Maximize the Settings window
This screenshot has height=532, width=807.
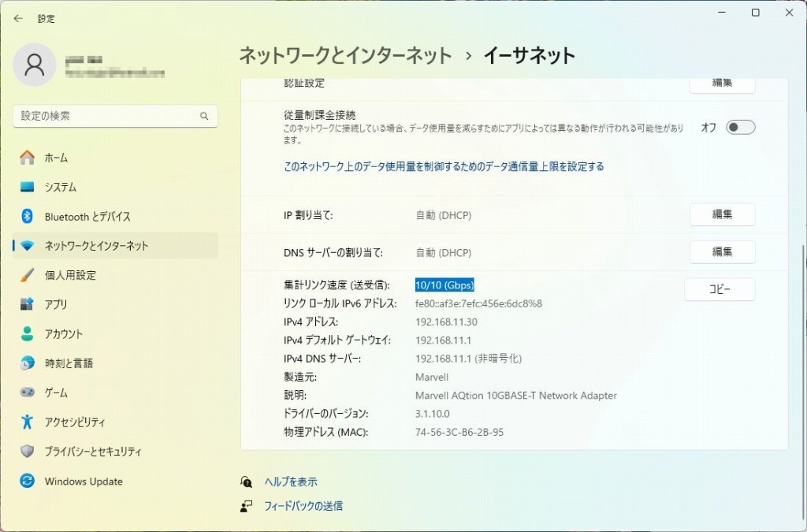pyautogui.click(x=756, y=13)
